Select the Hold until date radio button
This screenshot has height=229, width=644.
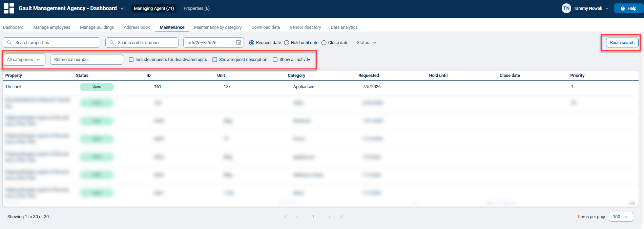(287, 43)
